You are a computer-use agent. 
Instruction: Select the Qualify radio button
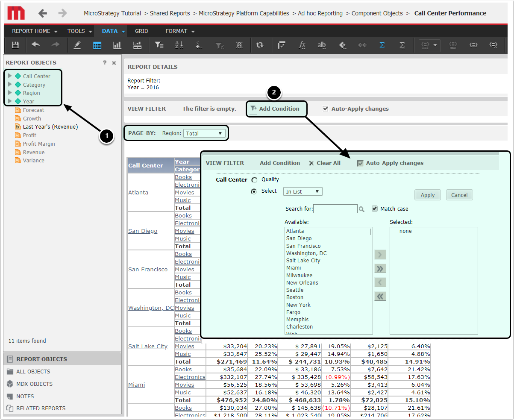pyautogui.click(x=255, y=180)
